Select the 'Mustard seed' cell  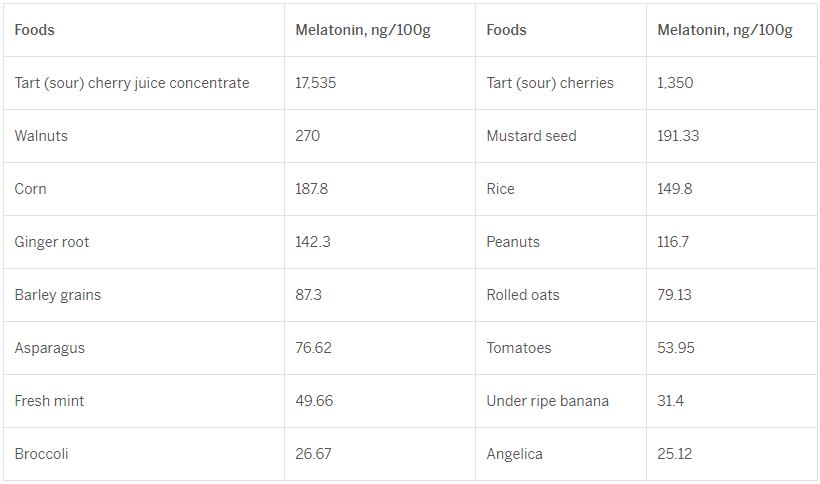pos(531,136)
